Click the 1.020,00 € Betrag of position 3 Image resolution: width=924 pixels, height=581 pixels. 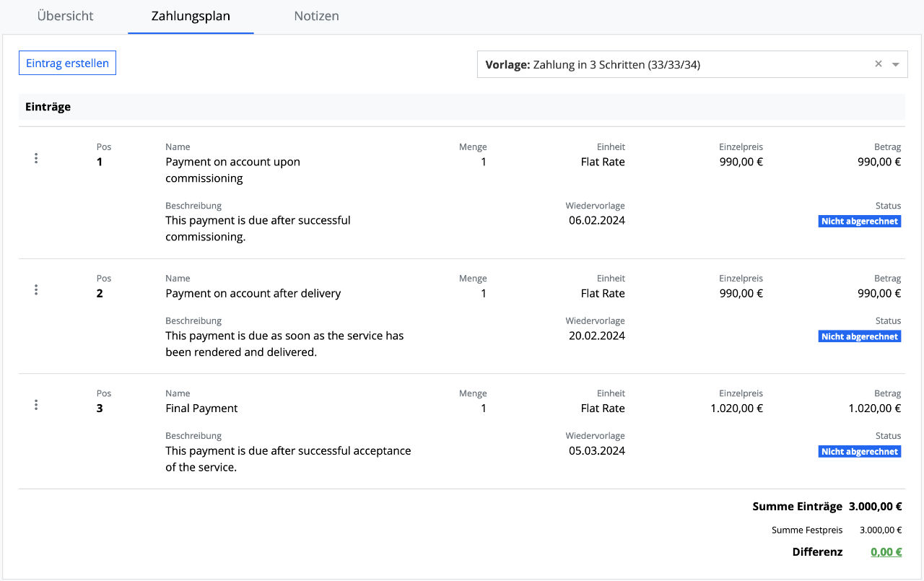tap(874, 409)
